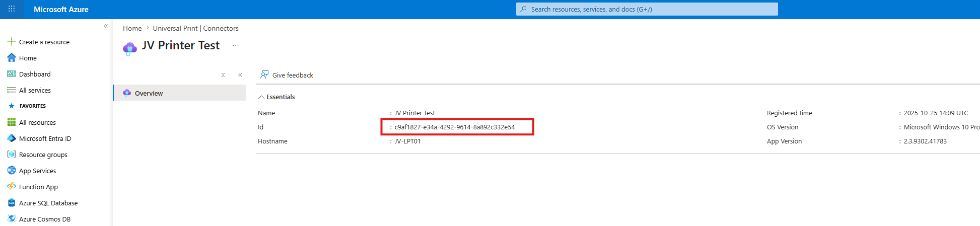This screenshot has height=226, width=980.
Task: Click the Resource groups icon
Action: [12, 155]
